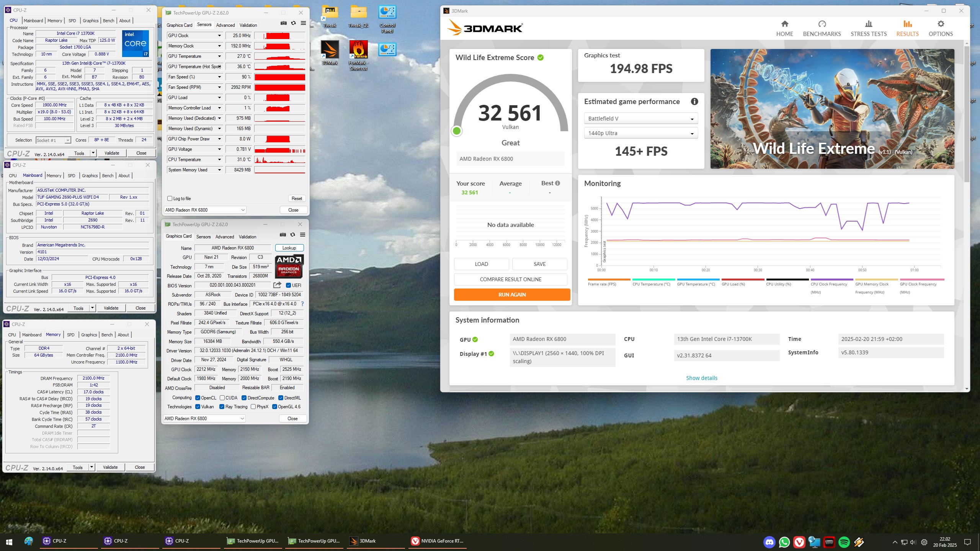Screen dimensions: 980x551
Task: Open the GPU Clock sensor dropdown
Action: (x=219, y=36)
